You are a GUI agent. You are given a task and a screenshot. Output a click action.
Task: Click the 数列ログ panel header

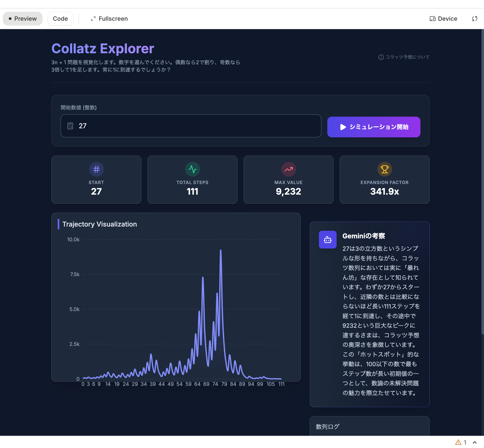328,426
